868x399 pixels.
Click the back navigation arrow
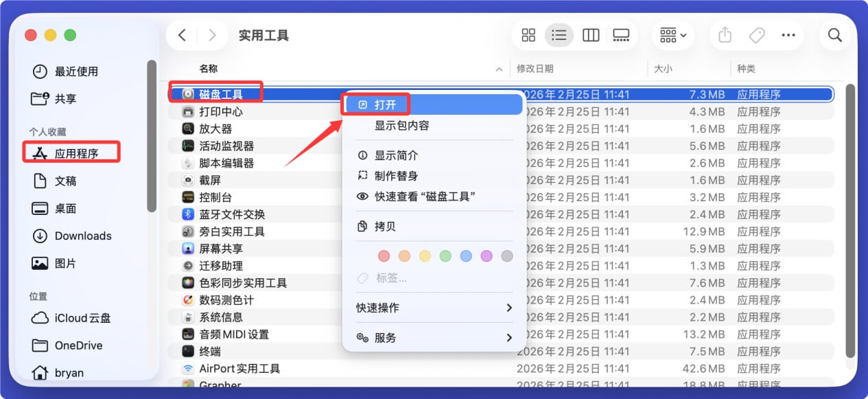(x=181, y=34)
